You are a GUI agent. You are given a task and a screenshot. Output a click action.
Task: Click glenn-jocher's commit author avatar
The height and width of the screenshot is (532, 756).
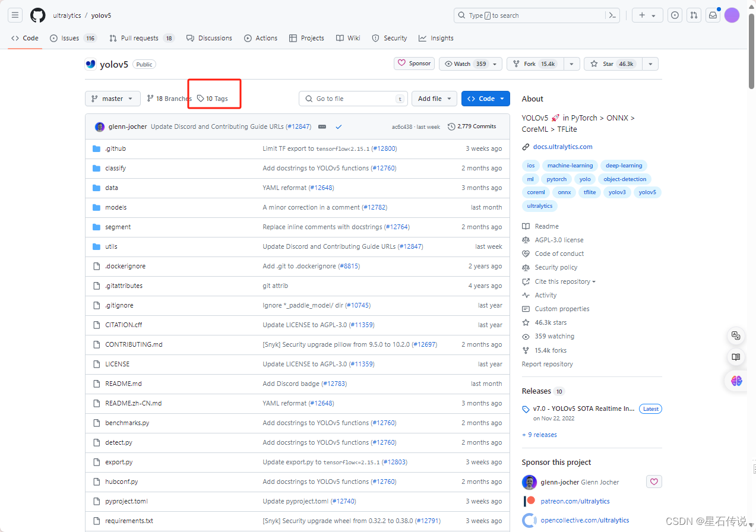tap(100, 126)
